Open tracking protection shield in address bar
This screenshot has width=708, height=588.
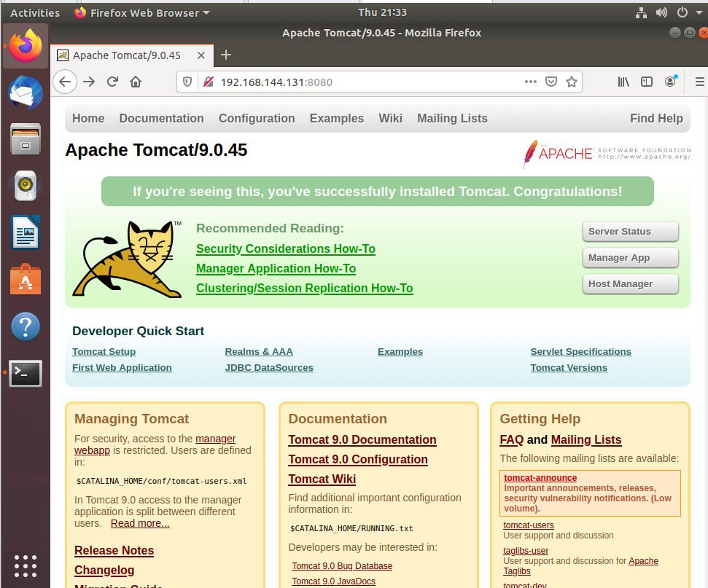click(187, 82)
